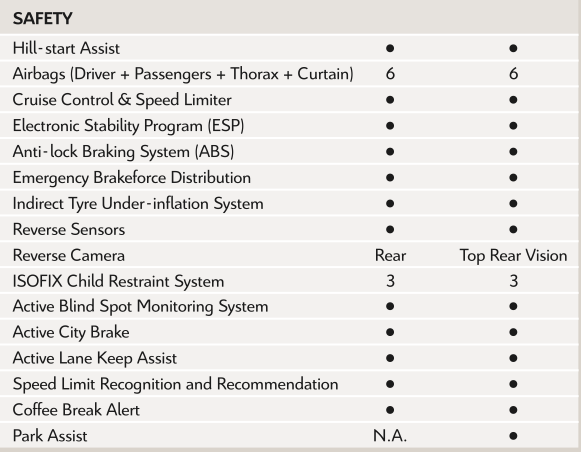Click the first-column dot for Indirect Tyre Under-inflation
Image resolution: width=581 pixels, height=452 pixels.
390,203
